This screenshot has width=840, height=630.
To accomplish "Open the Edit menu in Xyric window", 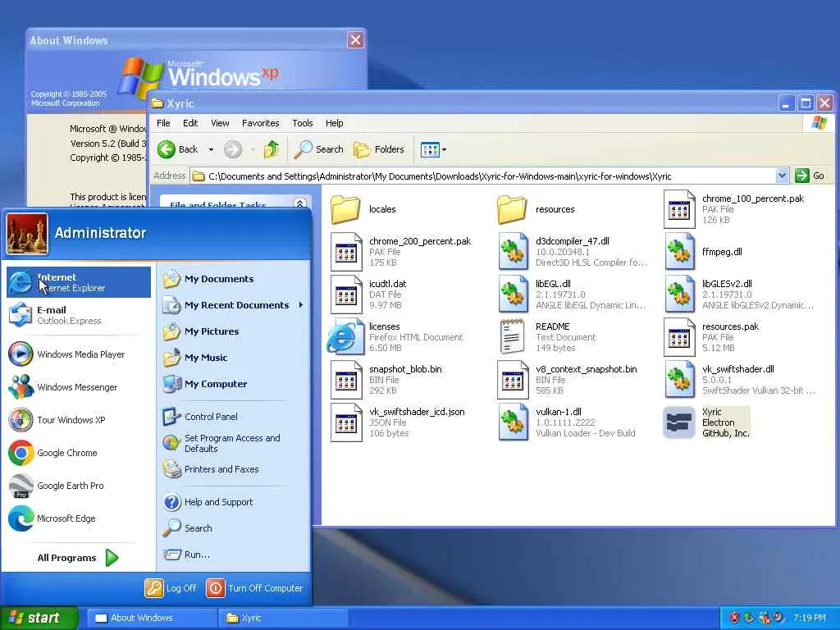I will 190,123.
